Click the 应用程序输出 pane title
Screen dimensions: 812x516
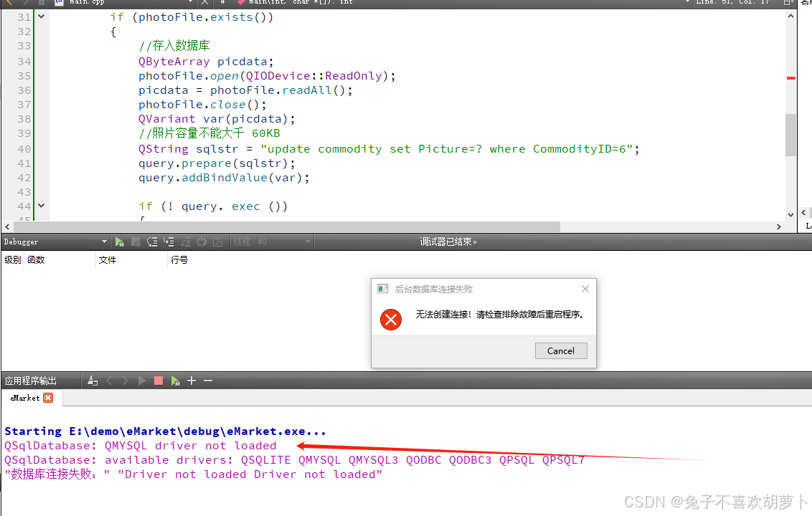click(31, 381)
